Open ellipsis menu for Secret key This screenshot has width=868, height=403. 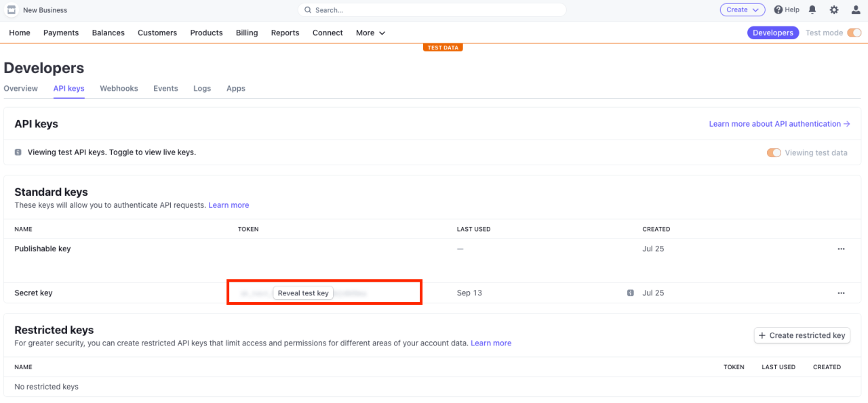[x=841, y=293]
